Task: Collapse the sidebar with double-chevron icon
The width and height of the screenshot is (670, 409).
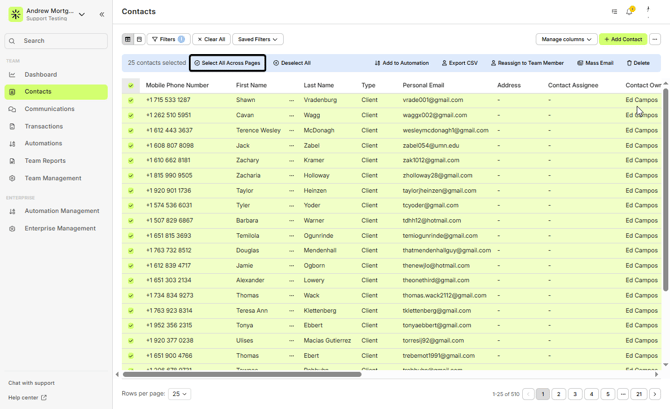Action: tap(102, 14)
